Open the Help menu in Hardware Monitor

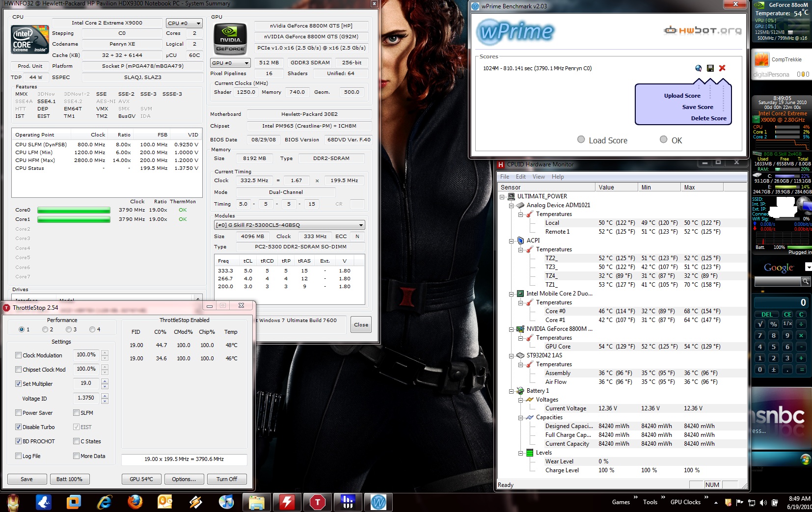(558, 177)
